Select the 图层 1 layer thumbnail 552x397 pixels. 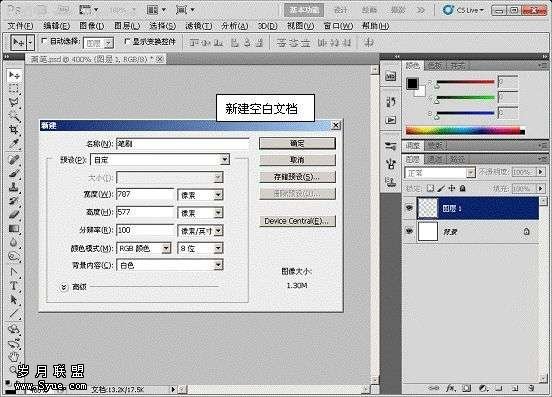[x=428, y=208]
